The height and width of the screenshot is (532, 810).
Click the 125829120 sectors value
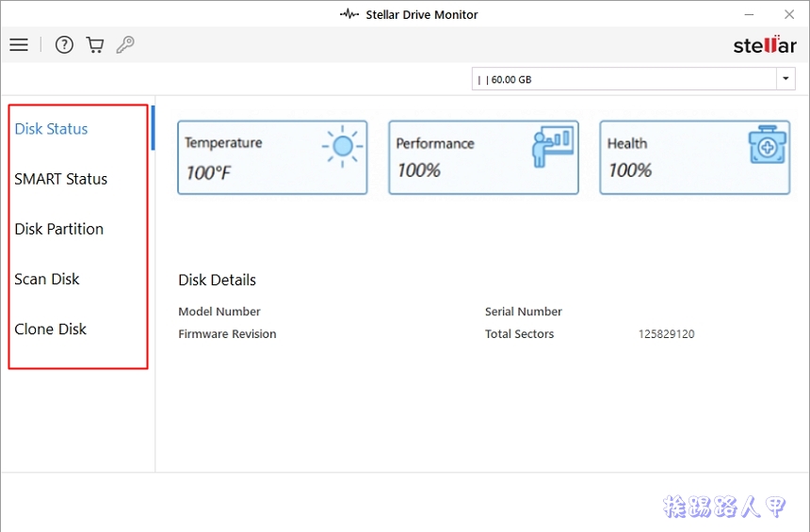(x=667, y=334)
